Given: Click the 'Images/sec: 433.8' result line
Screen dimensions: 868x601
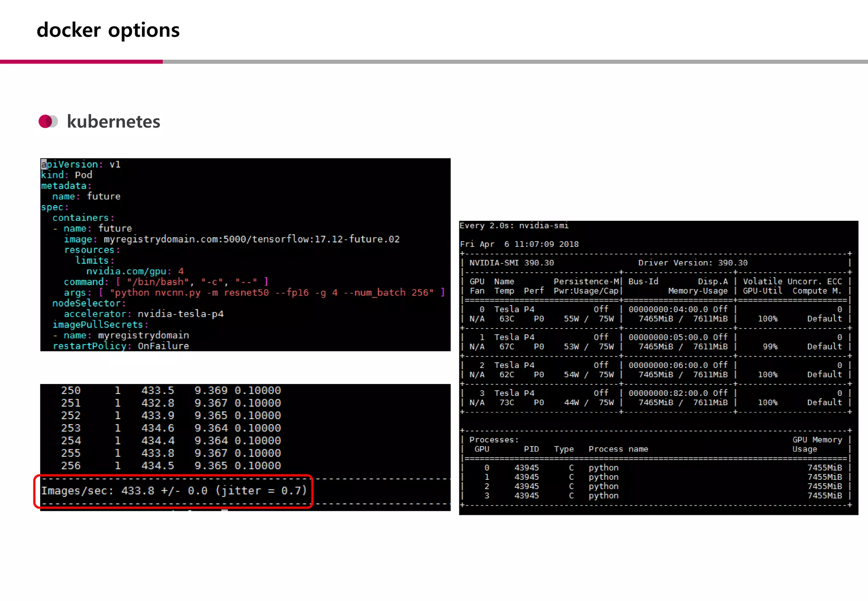Looking at the screenshot, I should [174, 491].
